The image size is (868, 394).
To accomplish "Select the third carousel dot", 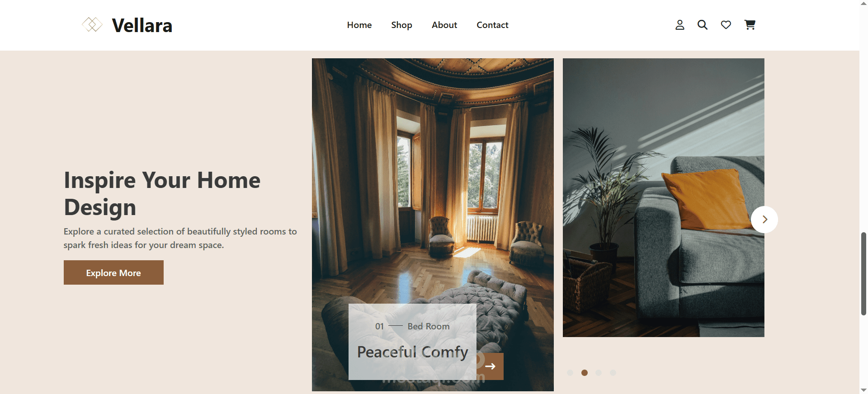I will [x=599, y=373].
